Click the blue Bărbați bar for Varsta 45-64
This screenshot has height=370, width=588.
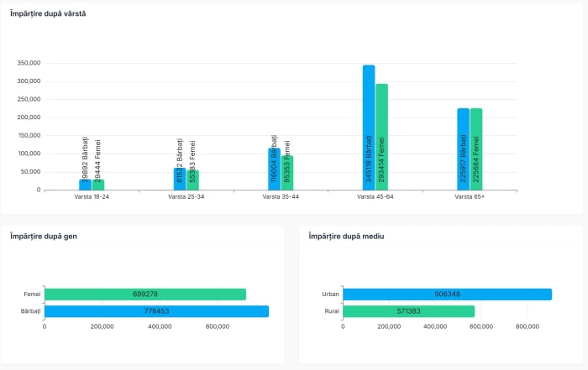[x=369, y=128]
